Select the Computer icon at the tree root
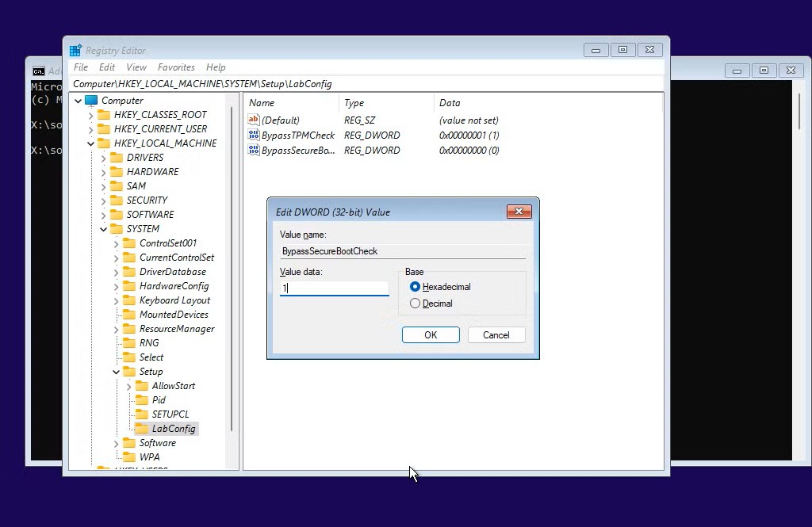The image size is (812, 527). click(90, 100)
